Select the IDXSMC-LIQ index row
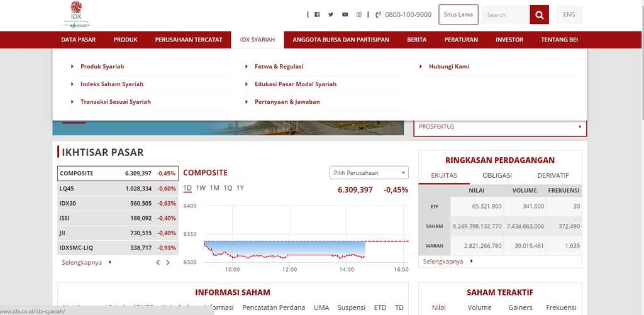The height and width of the screenshot is (315, 644). point(118,248)
